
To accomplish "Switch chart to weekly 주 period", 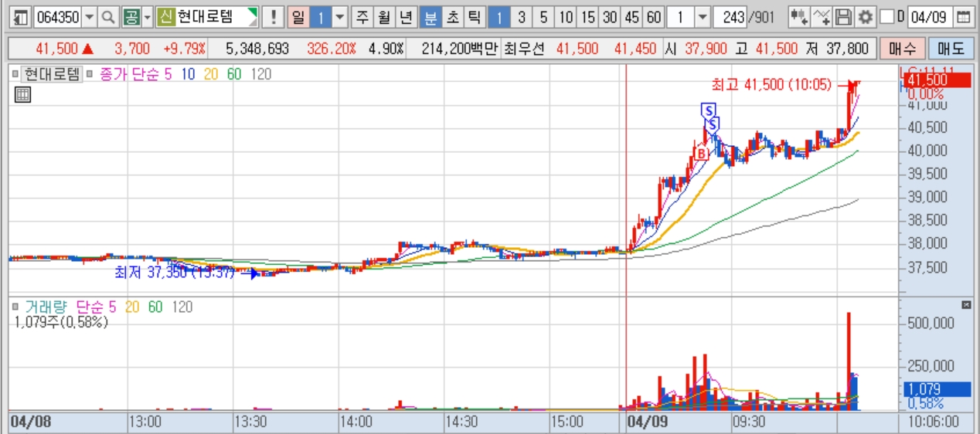I will (x=362, y=16).
